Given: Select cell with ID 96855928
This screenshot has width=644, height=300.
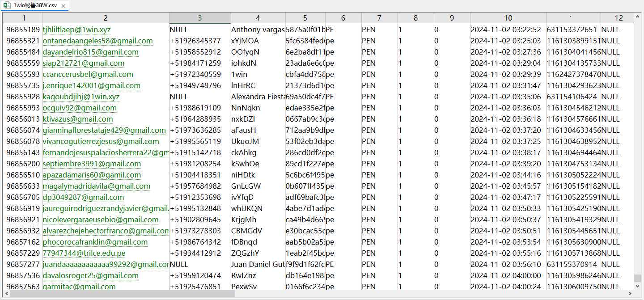Looking at the screenshot, I should (23, 97).
